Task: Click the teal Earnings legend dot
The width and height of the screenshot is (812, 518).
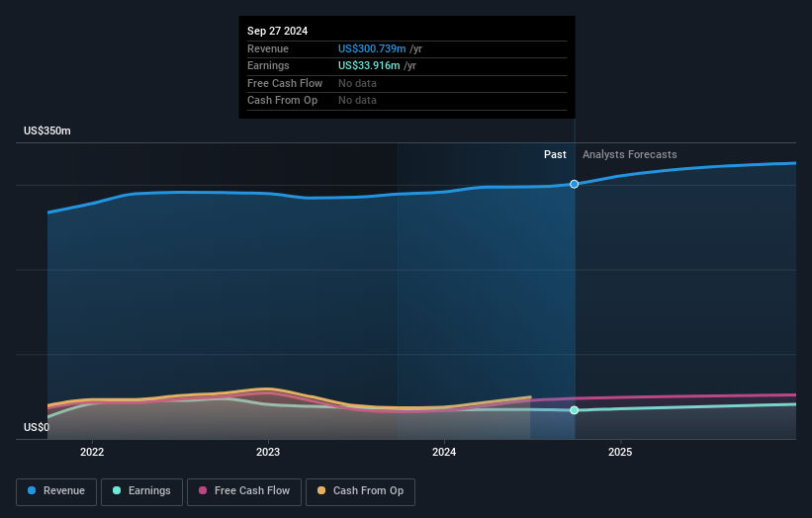Action: [x=117, y=490]
